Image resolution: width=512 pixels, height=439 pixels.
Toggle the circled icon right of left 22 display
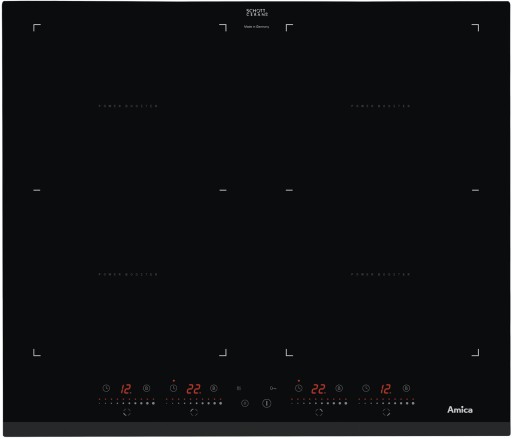(214, 388)
